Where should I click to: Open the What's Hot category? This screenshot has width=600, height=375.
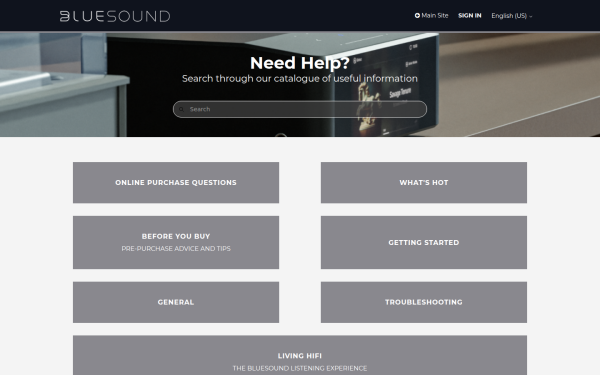(424, 183)
